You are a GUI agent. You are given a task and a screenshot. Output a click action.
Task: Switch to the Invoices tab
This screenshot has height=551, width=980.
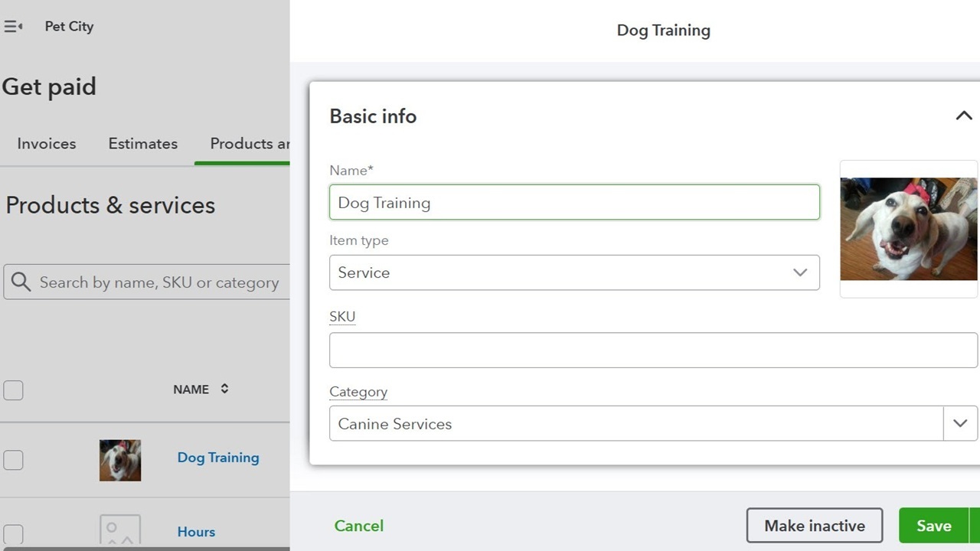pyautogui.click(x=47, y=143)
